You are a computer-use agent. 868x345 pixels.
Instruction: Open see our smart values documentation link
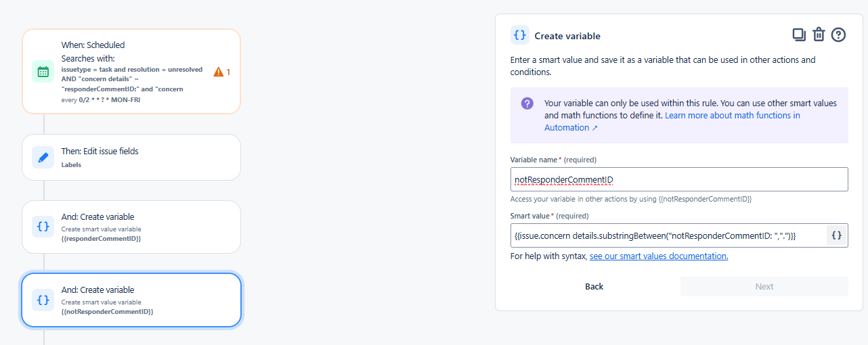coord(659,256)
